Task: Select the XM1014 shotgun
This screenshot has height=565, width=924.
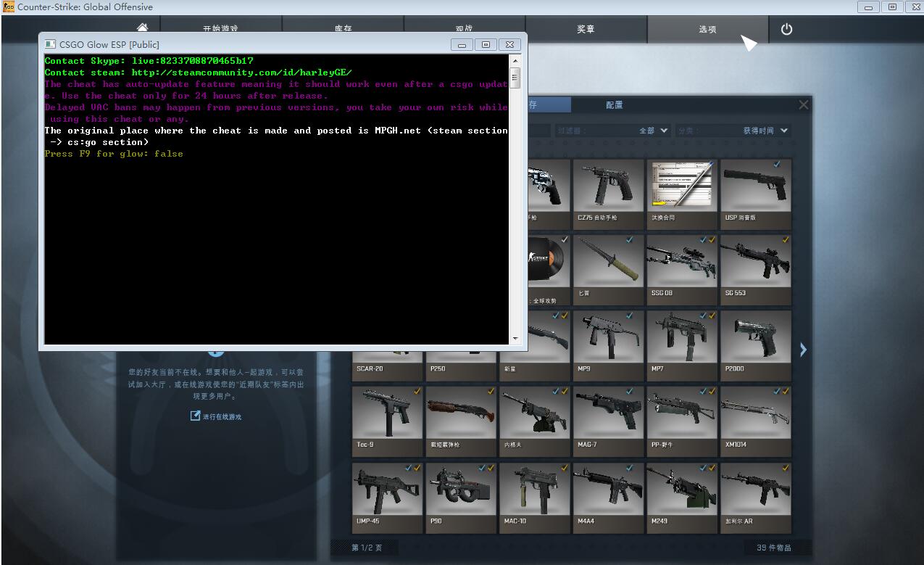Action: [x=756, y=421]
